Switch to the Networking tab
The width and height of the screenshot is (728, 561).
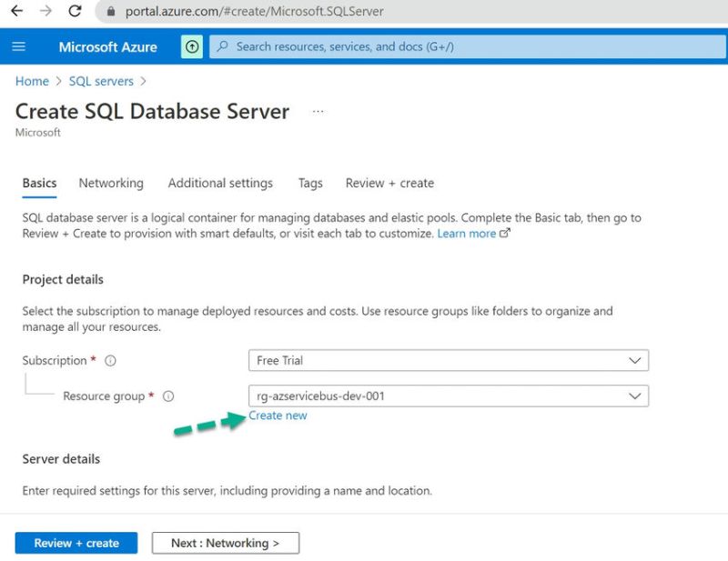click(110, 183)
